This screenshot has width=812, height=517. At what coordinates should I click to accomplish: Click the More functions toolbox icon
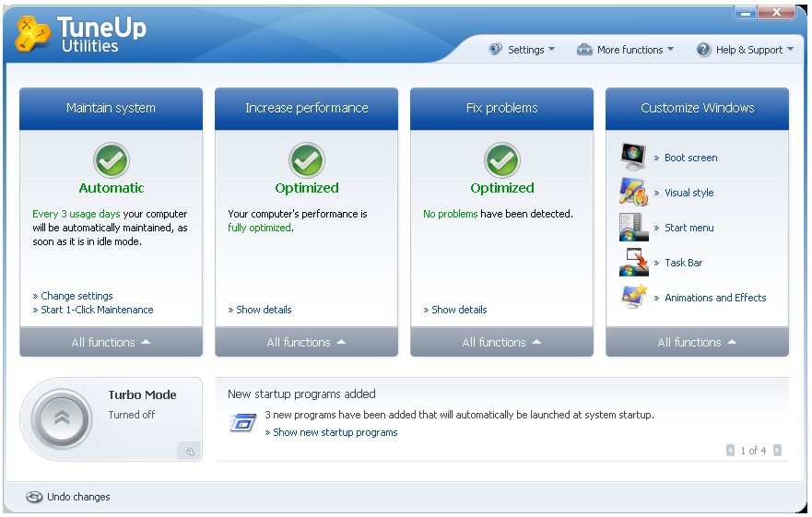pos(584,50)
